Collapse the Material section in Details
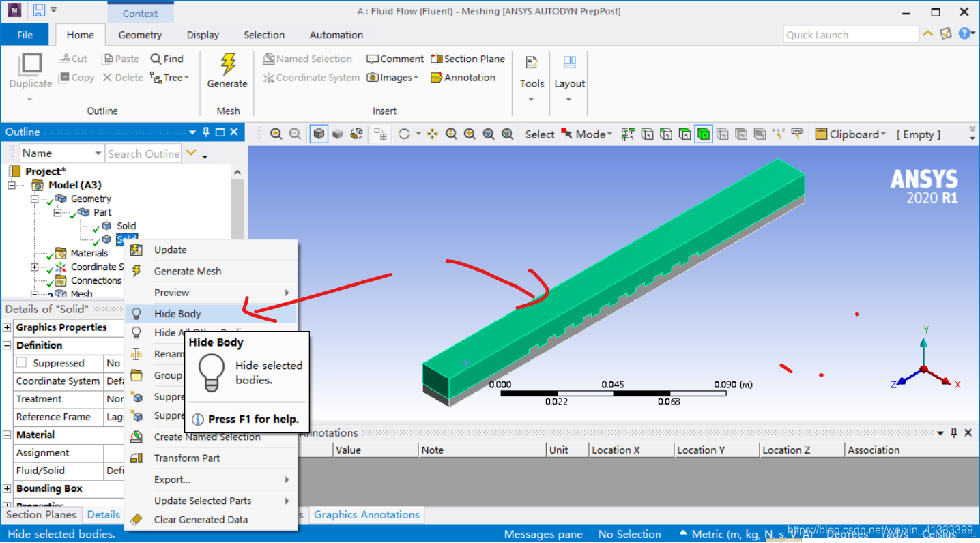 point(7,435)
